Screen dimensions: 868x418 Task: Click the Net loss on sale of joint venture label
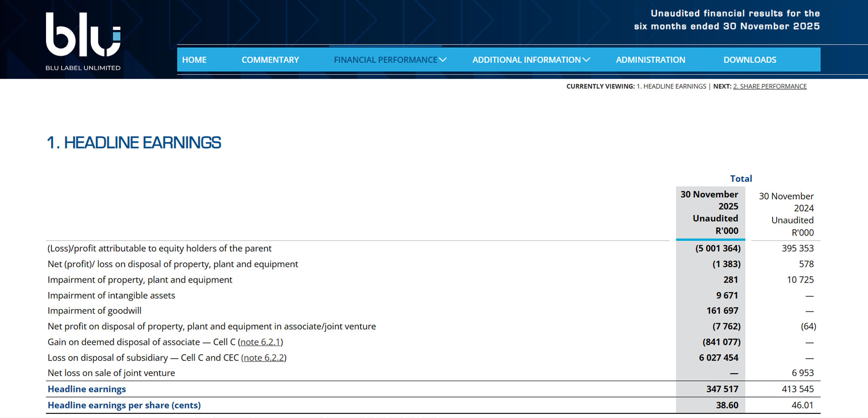click(111, 373)
